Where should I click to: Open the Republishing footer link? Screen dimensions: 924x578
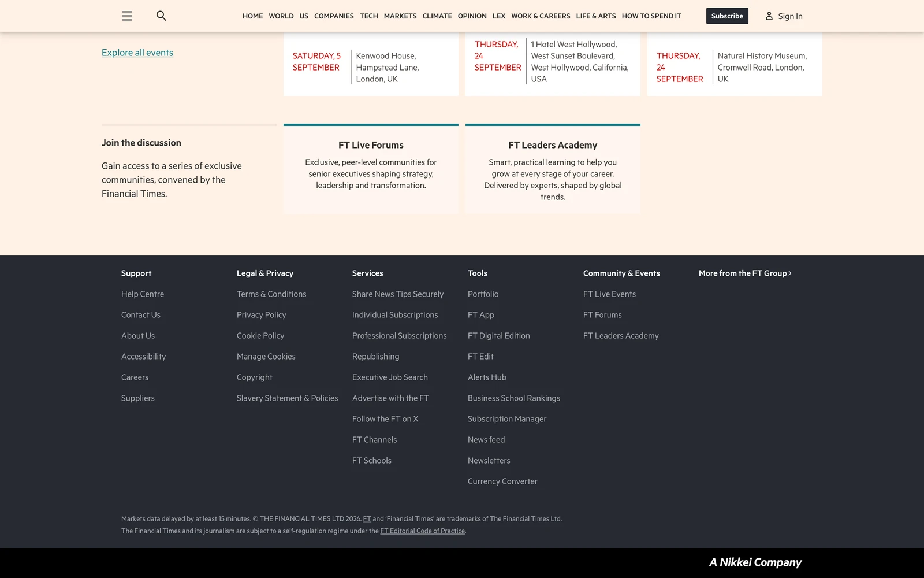375,357
